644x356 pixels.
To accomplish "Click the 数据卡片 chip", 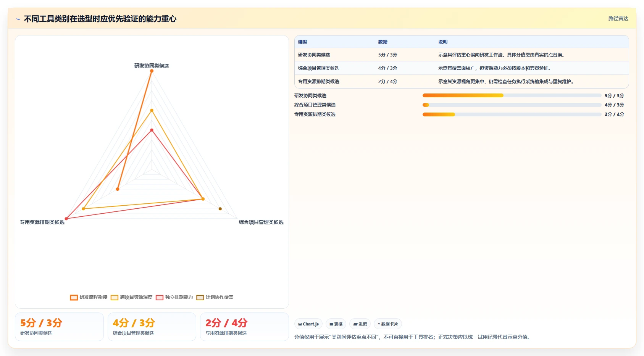I will pos(388,324).
